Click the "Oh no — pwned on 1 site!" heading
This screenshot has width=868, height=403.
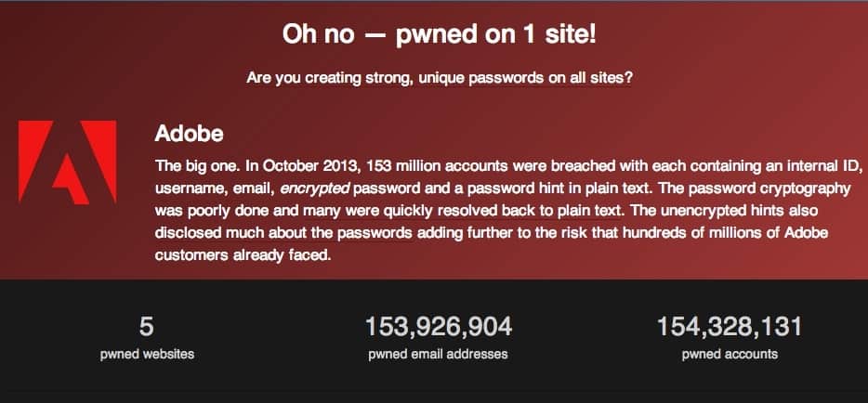coord(439,35)
